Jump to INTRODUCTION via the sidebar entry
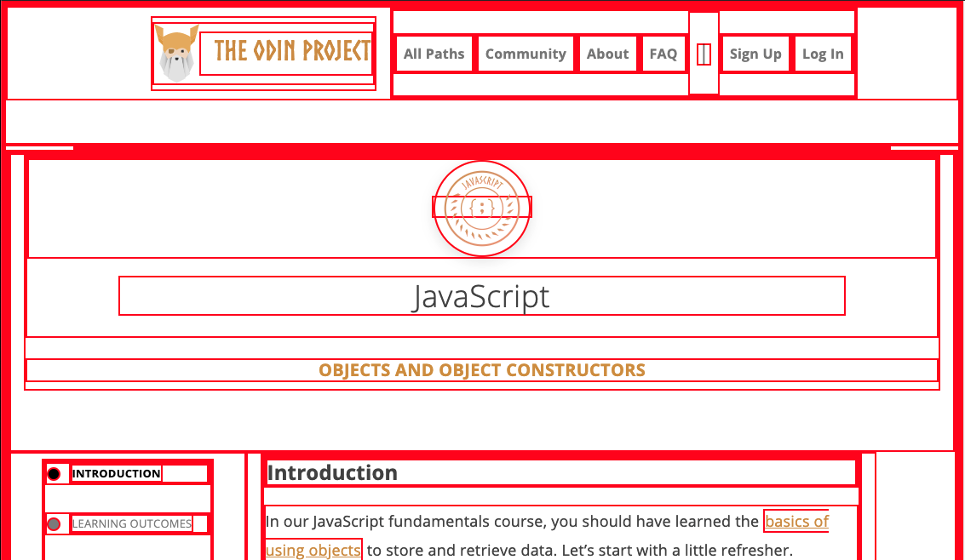The width and height of the screenshot is (965, 560). click(117, 473)
